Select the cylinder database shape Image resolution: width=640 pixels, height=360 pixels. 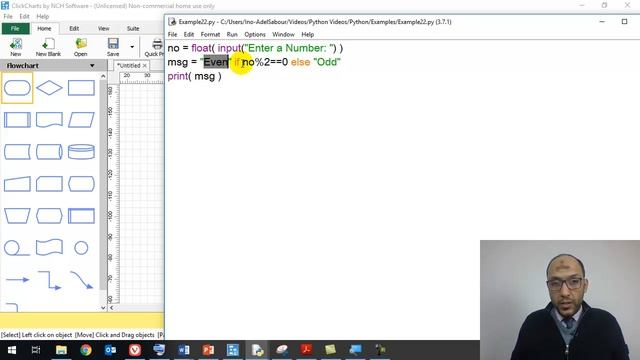tap(81, 152)
